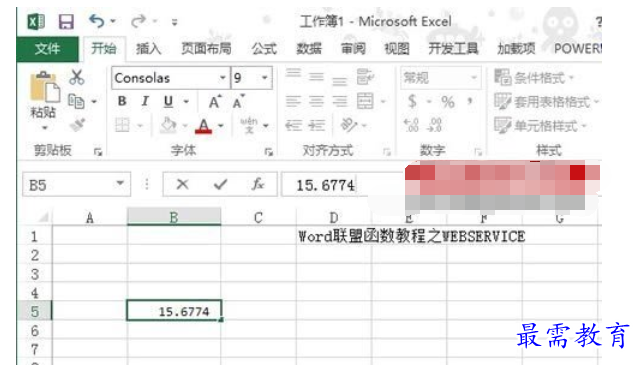
Task: Apply fill color bucket
Action: 168,125
